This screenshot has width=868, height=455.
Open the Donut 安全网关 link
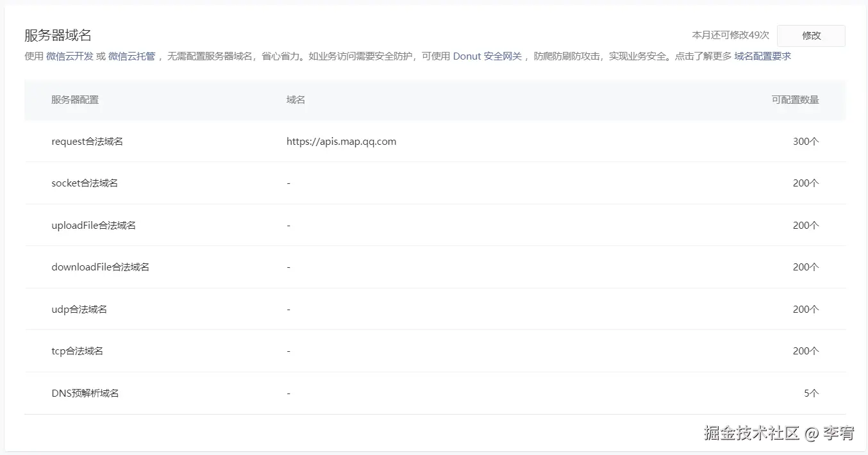pos(487,56)
